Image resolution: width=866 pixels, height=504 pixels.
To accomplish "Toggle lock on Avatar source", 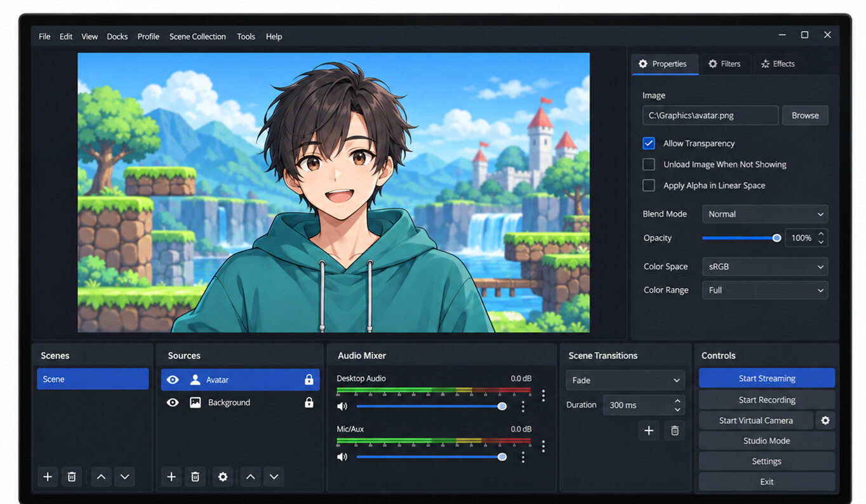I will [309, 380].
